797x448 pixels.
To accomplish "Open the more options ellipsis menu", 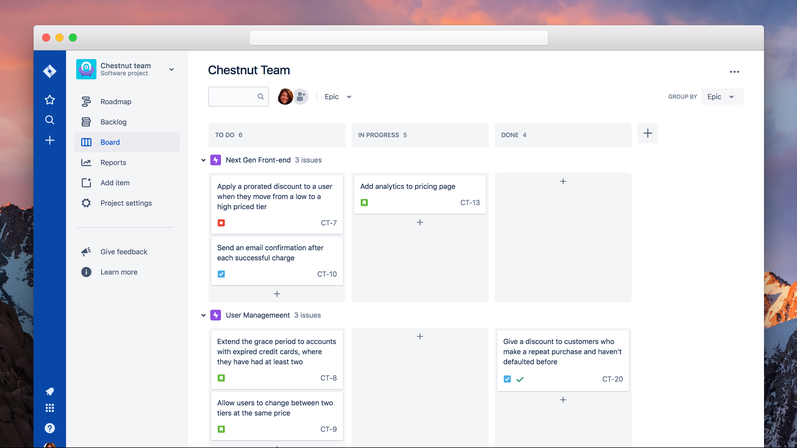I will pyautogui.click(x=734, y=72).
